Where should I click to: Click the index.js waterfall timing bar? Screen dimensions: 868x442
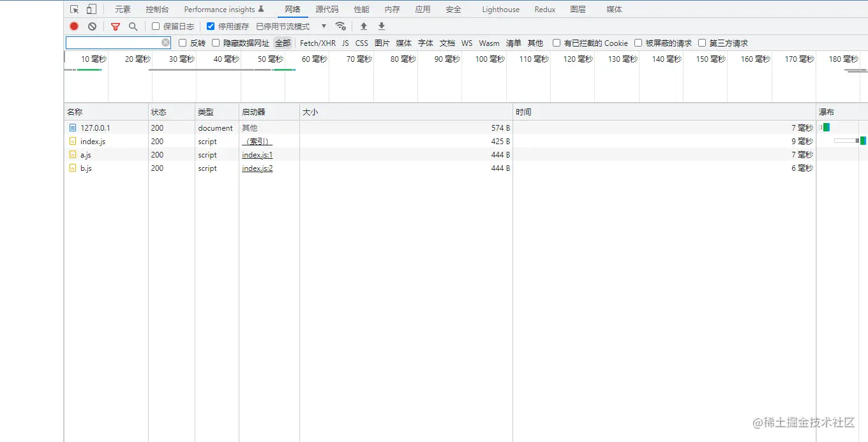849,140
